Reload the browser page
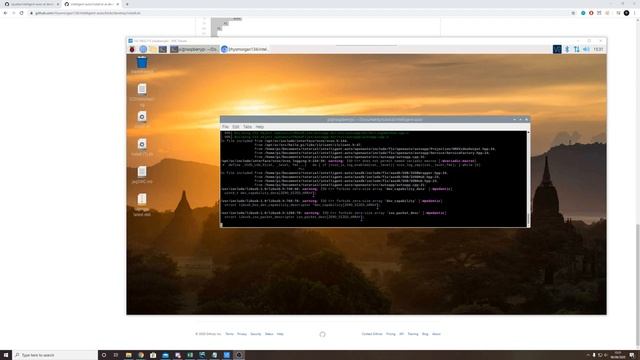Screen dimensions: 640x360 pyautogui.click(x=22, y=13)
